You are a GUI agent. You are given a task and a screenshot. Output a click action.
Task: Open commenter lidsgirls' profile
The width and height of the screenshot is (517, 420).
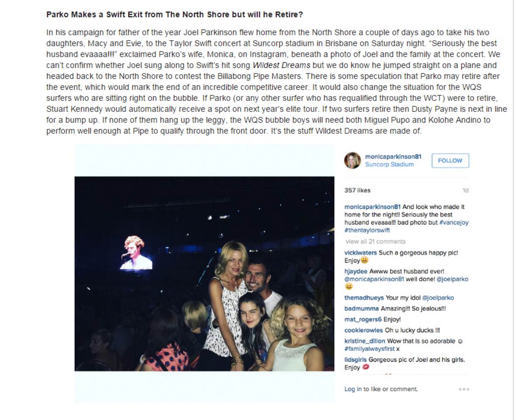355,360
